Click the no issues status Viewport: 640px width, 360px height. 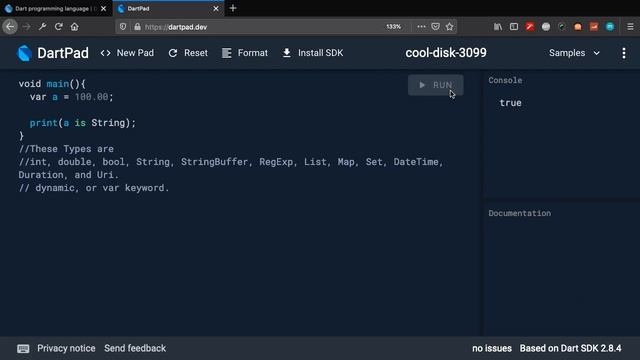[x=492, y=349]
